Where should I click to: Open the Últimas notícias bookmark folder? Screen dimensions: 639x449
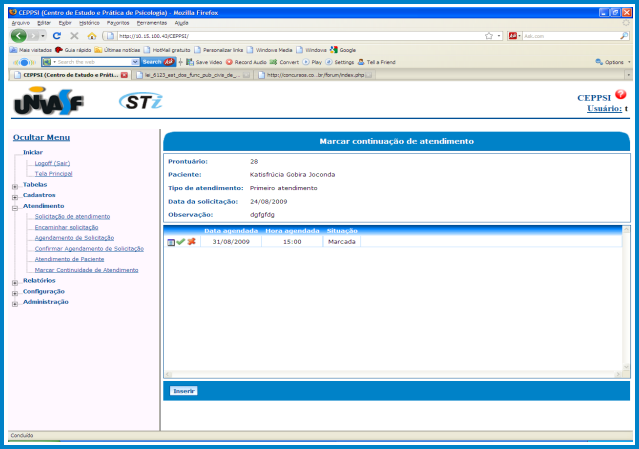coord(117,50)
